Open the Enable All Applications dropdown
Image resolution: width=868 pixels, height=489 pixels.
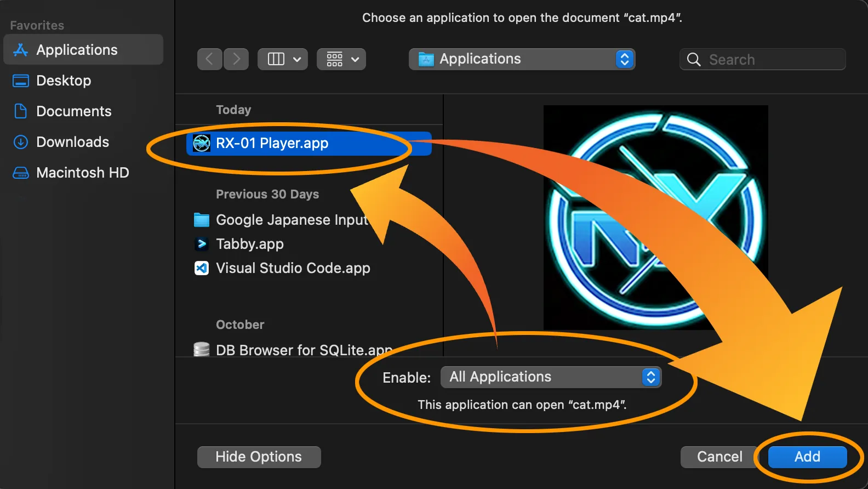click(x=551, y=377)
